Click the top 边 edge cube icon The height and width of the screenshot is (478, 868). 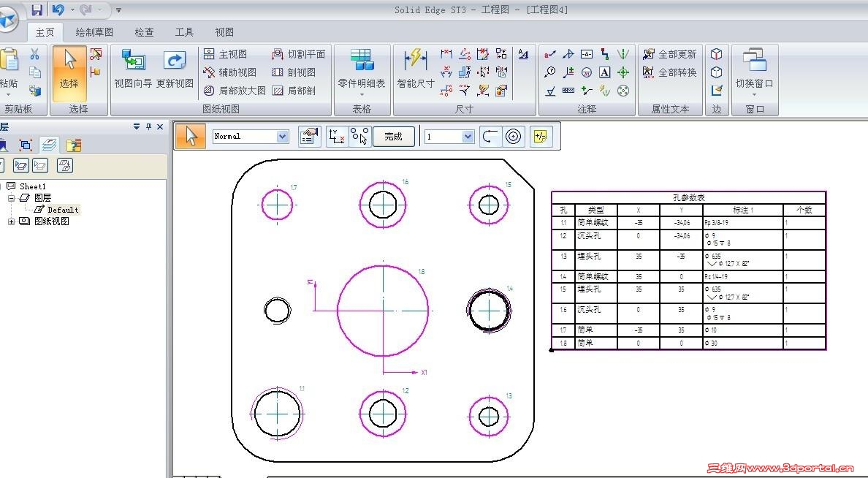click(x=716, y=54)
